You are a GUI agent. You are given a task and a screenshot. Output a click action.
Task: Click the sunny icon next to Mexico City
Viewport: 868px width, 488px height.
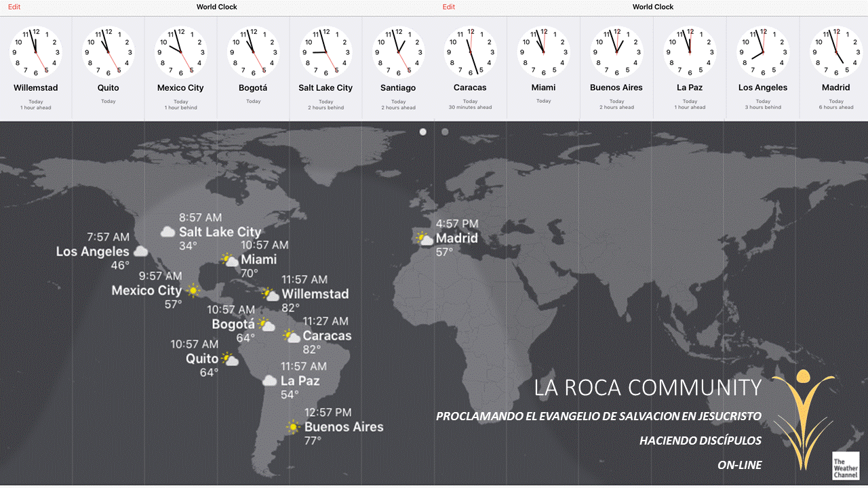pyautogui.click(x=194, y=290)
